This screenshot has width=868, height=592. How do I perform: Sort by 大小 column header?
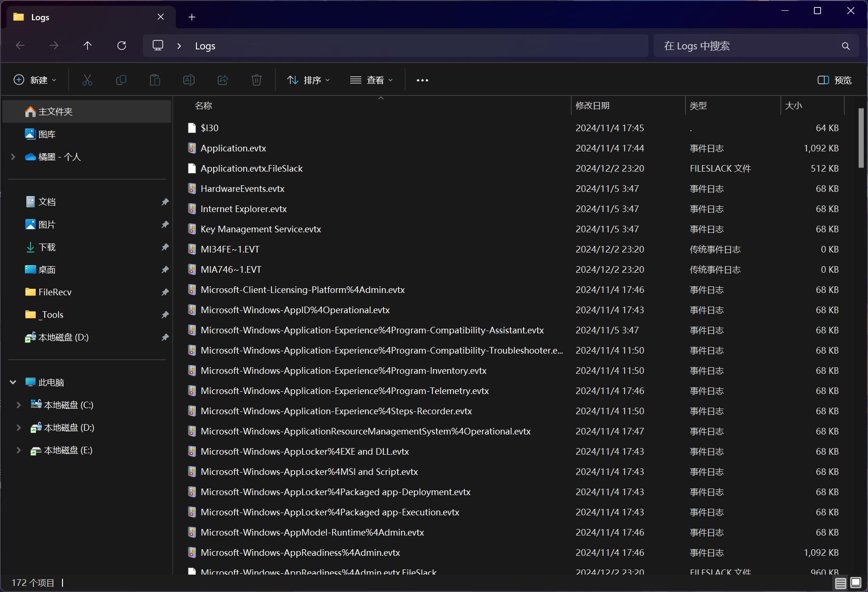(813, 106)
